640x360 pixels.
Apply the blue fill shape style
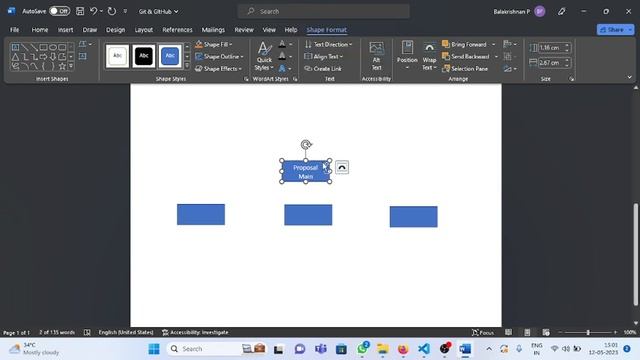click(x=170, y=56)
